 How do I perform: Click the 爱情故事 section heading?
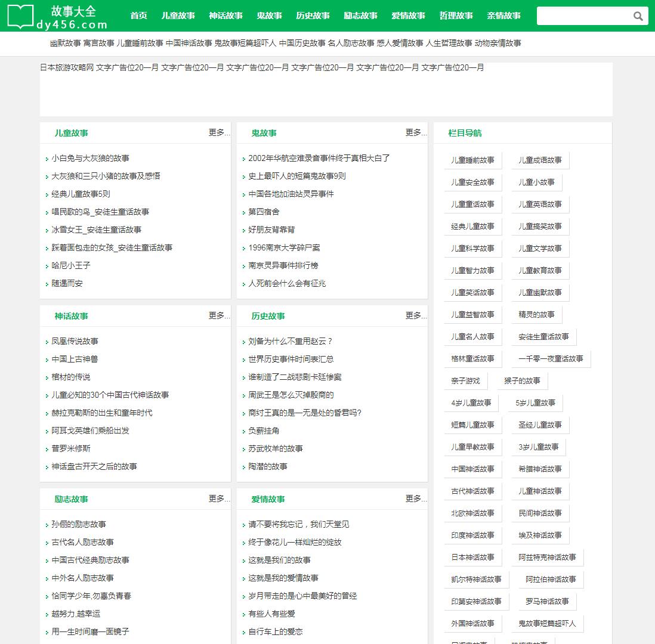click(x=268, y=499)
